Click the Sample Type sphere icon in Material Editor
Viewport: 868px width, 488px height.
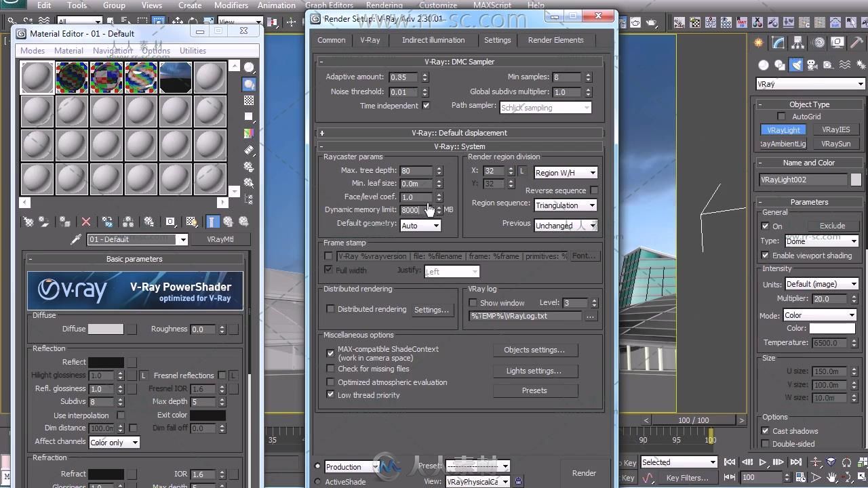[x=249, y=68]
